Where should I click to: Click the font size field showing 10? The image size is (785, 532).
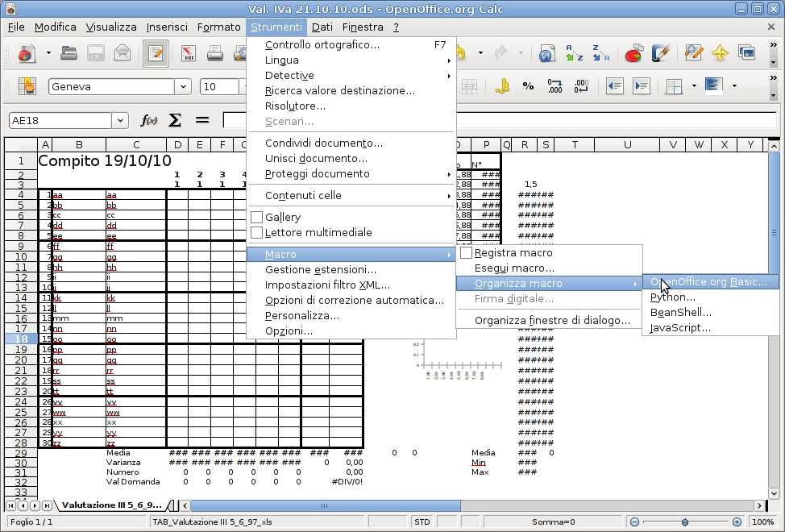pyautogui.click(x=218, y=86)
